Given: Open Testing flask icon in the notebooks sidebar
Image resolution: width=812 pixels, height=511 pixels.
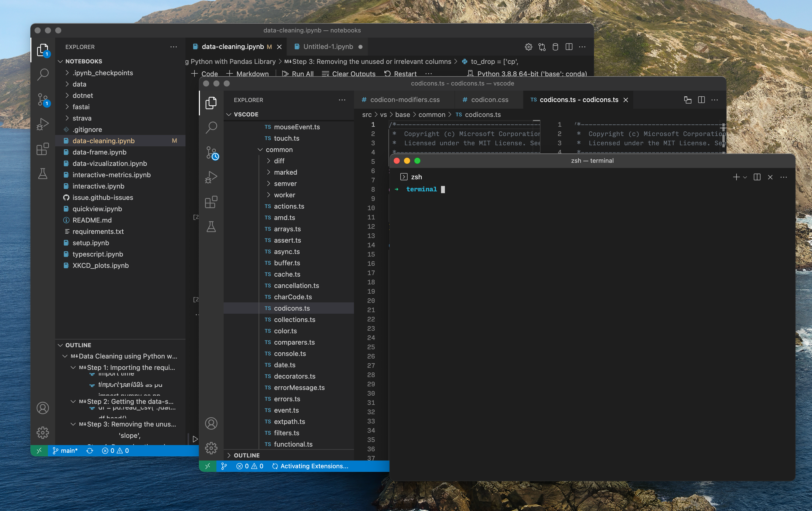Looking at the screenshot, I should coord(43,174).
